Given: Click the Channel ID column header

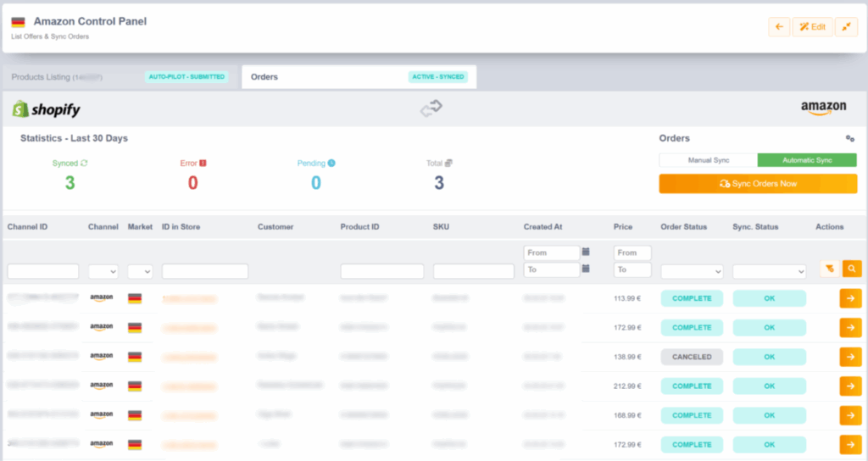Looking at the screenshot, I should tap(27, 227).
